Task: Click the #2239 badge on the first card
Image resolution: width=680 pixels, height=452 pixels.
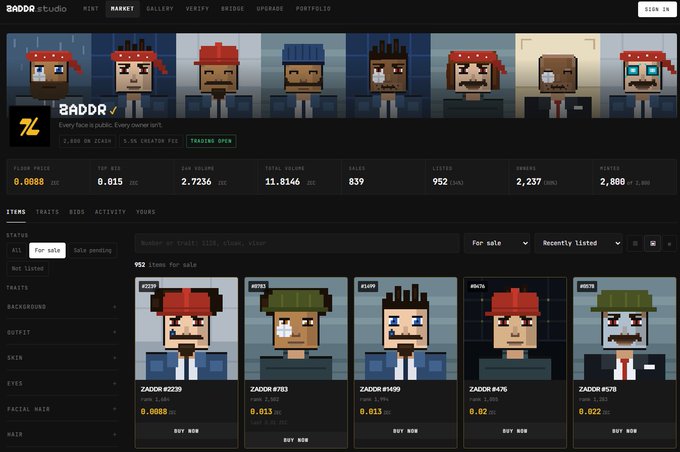Action: (149, 286)
